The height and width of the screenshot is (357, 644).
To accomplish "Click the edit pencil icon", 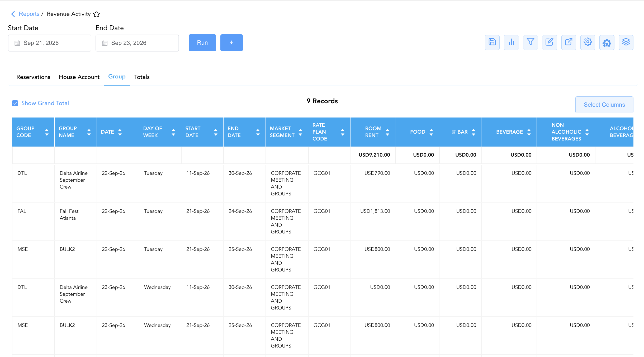I will click(550, 43).
